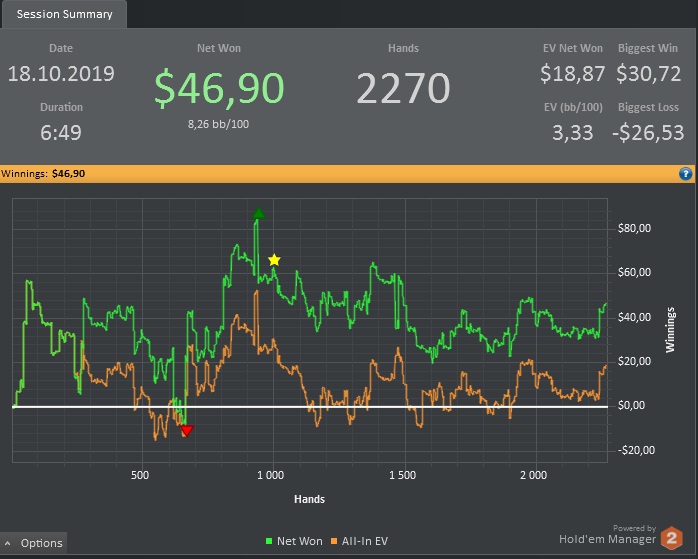698x559 pixels.
Task: Click the 2 000 x-axis label
Action: [533, 475]
